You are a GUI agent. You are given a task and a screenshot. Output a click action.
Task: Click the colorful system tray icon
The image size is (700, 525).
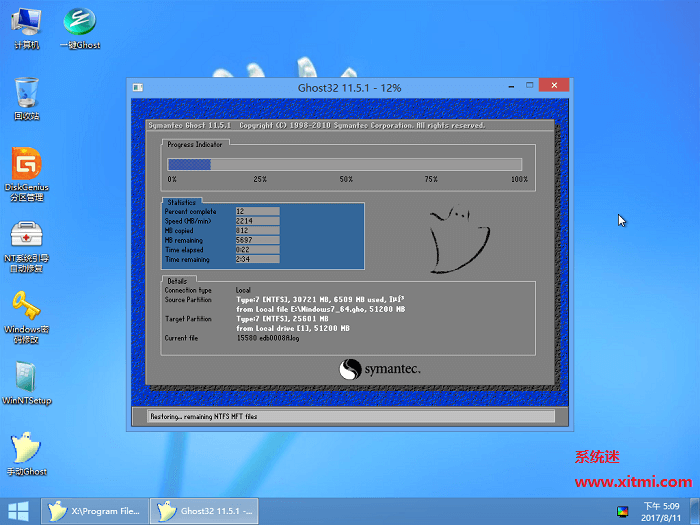pyautogui.click(x=622, y=512)
